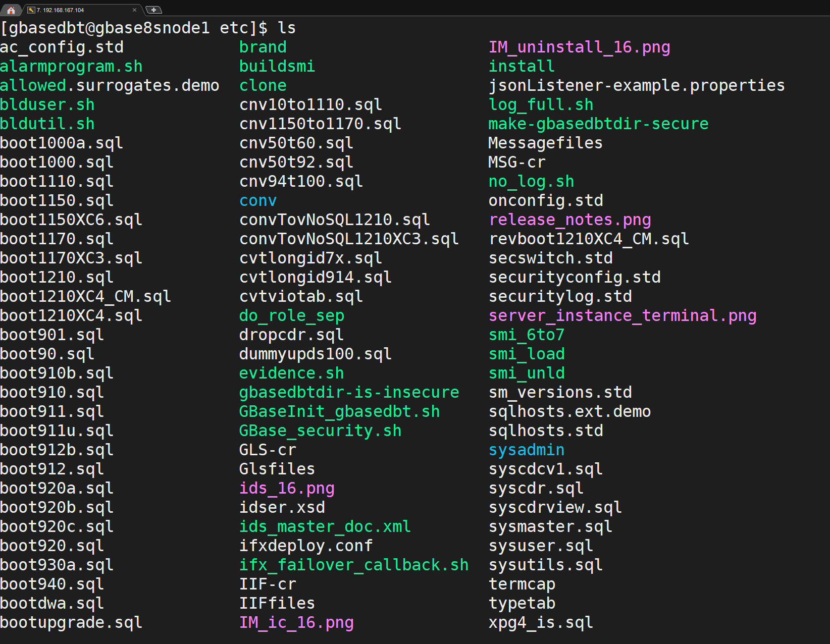This screenshot has height=644, width=830.
Task: Click boot1150XC6.sql file name
Action: pyautogui.click(x=71, y=220)
